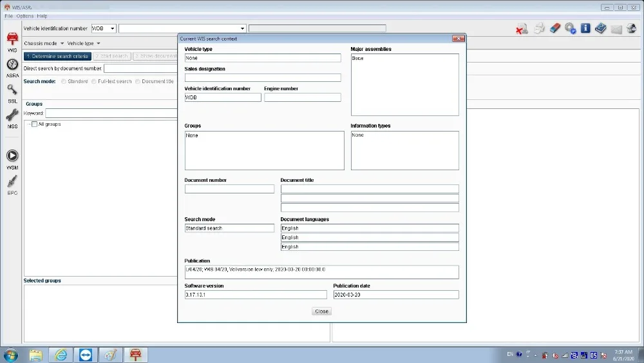Viewport: 644px width, 363px height.
Task: Click the eraser icon in toolbar
Action: coord(555,28)
